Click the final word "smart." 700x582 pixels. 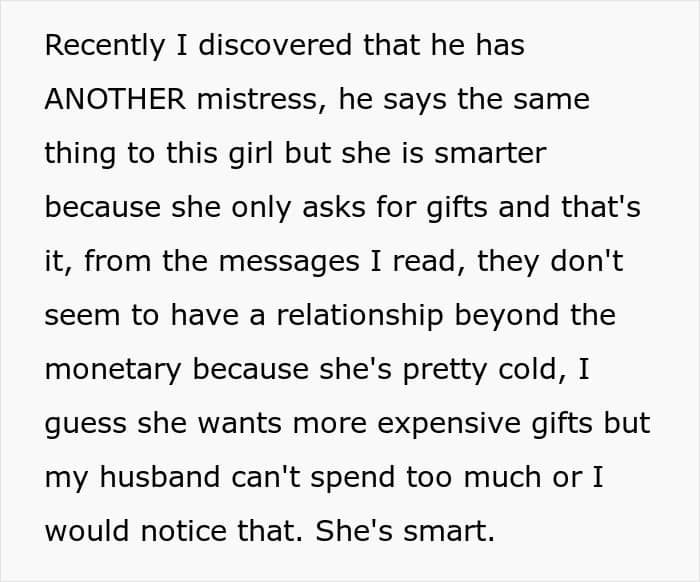pyautogui.click(x=449, y=531)
